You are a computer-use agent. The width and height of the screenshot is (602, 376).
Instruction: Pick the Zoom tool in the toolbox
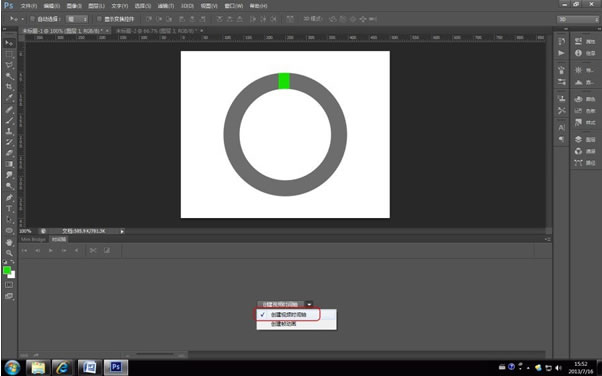[9, 253]
